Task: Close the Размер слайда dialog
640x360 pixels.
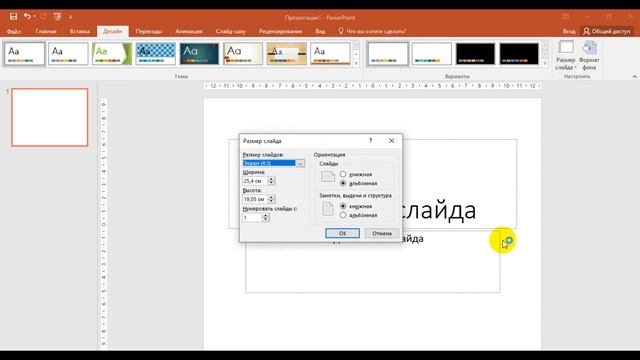Action: pyautogui.click(x=391, y=140)
